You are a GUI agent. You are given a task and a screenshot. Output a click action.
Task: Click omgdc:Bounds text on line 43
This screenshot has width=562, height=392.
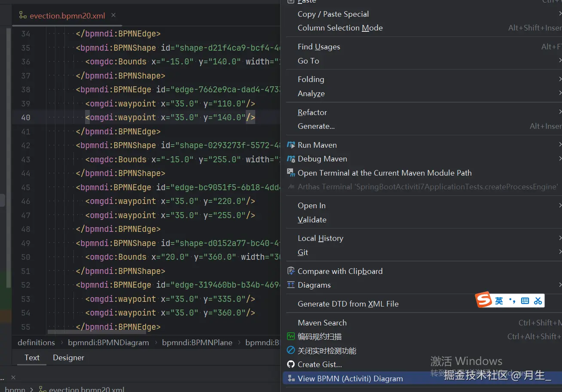click(x=118, y=160)
